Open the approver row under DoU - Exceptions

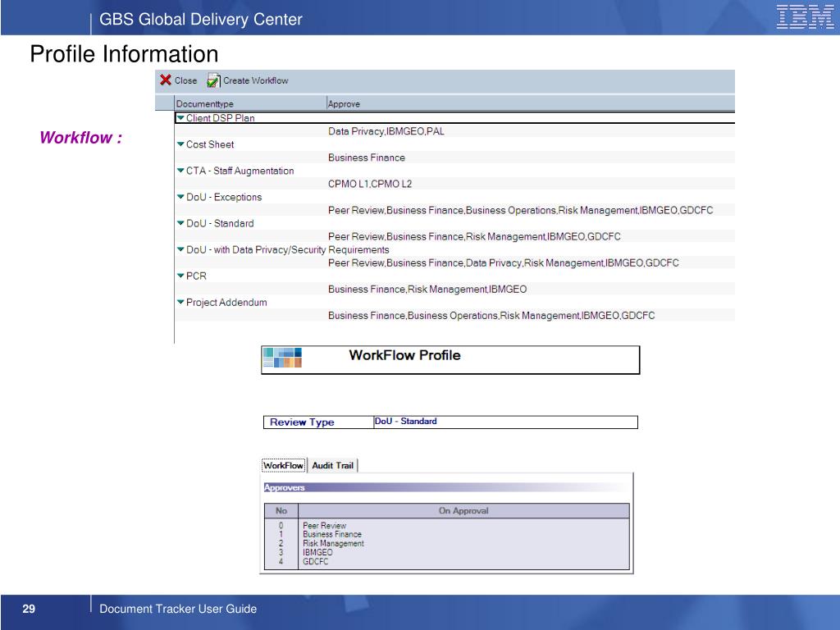click(x=521, y=210)
